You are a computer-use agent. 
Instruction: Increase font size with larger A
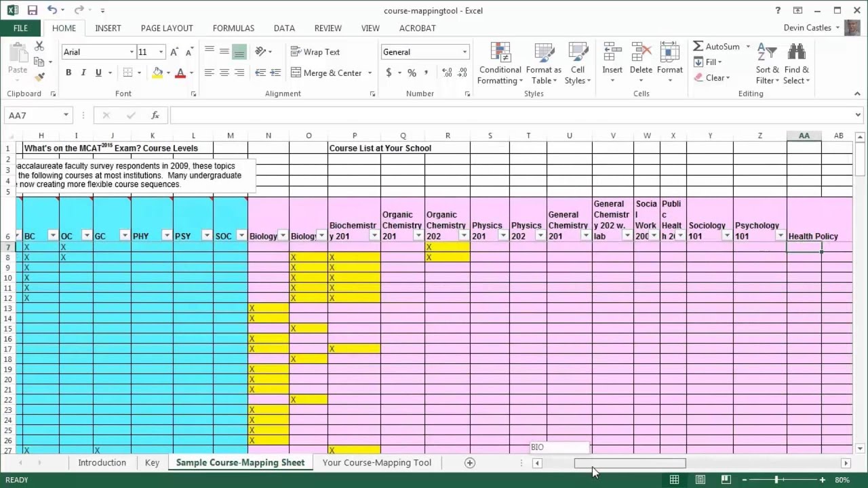pos(174,52)
